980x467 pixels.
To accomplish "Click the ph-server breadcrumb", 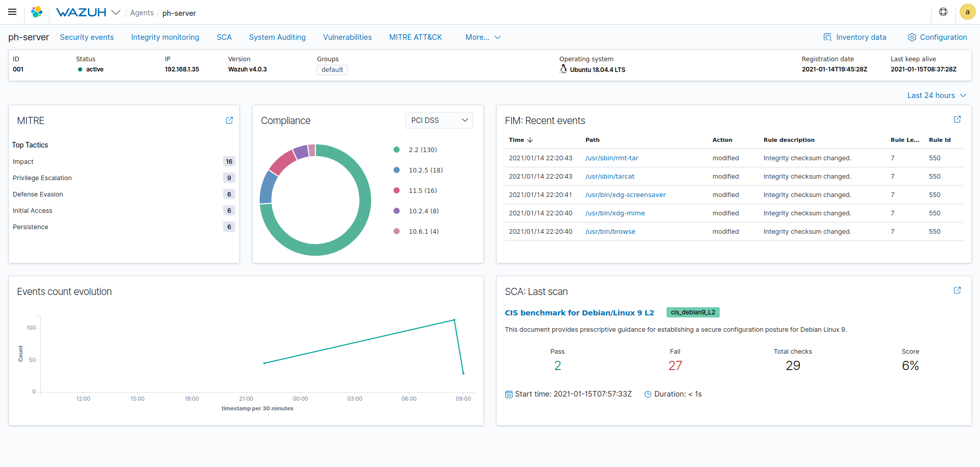I will (179, 13).
